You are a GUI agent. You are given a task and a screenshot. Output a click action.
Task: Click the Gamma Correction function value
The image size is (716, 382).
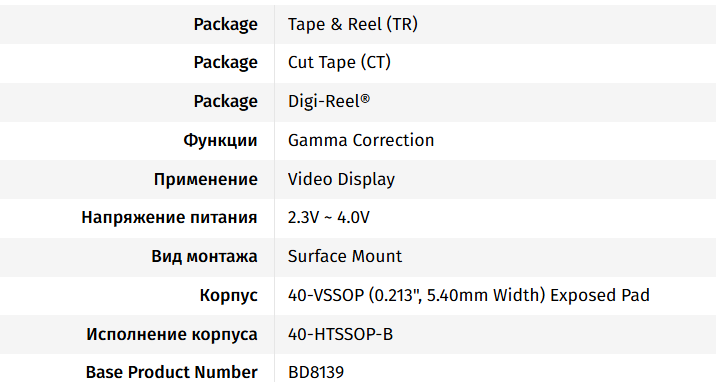[361, 140]
